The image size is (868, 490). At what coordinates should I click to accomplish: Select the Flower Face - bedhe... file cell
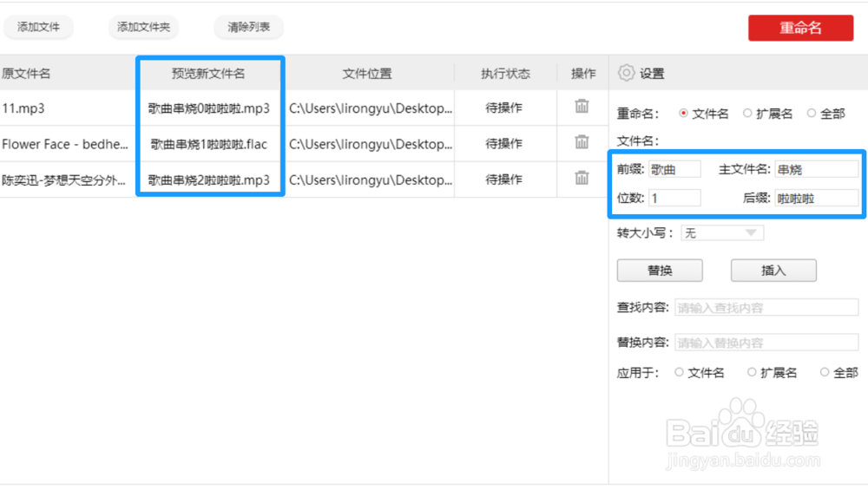pyautogui.click(x=65, y=144)
